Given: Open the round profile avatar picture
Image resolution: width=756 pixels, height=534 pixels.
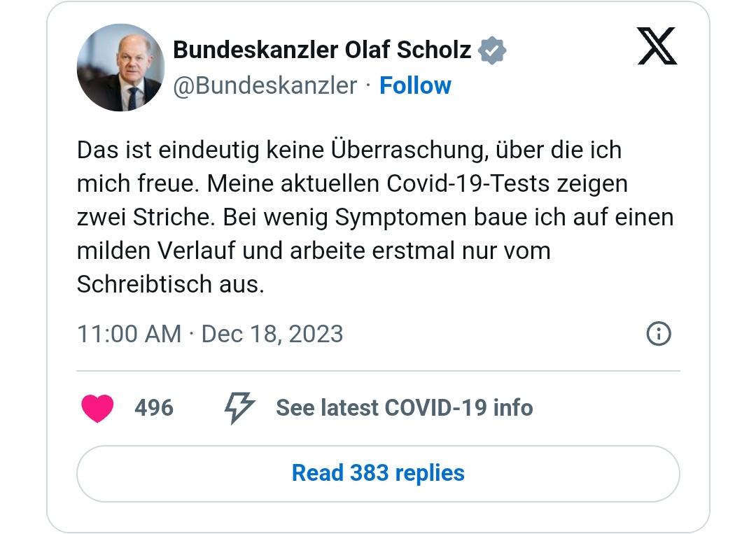Looking at the screenshot, I should (120, 67).
